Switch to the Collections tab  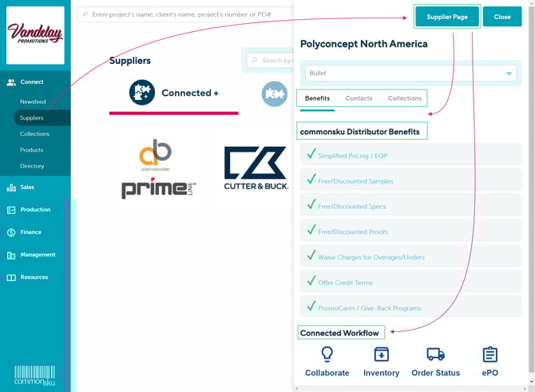(404, 98)
